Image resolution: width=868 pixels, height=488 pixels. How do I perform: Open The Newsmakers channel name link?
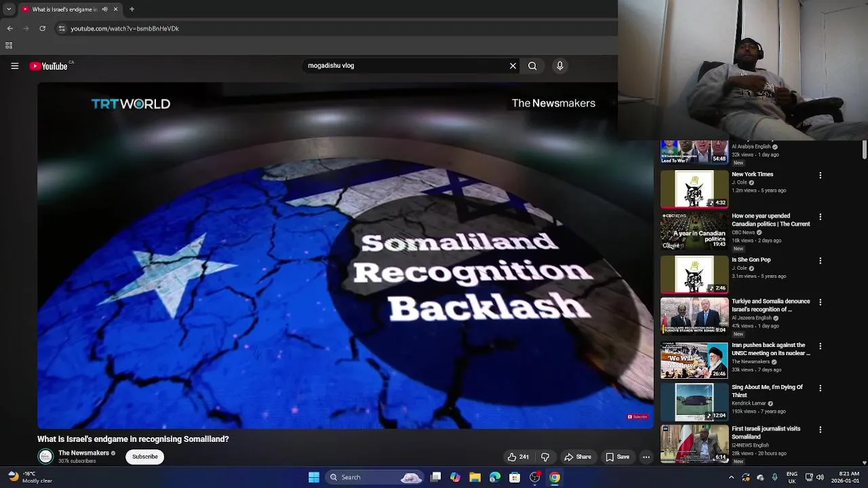pyautogui.click(x=83, y=453)
